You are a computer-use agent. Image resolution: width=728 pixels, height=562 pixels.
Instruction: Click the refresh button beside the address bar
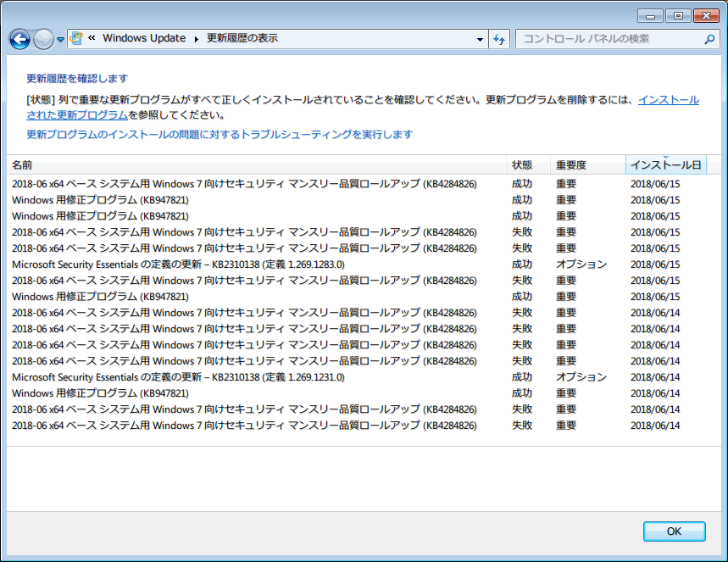click(499, 39)
